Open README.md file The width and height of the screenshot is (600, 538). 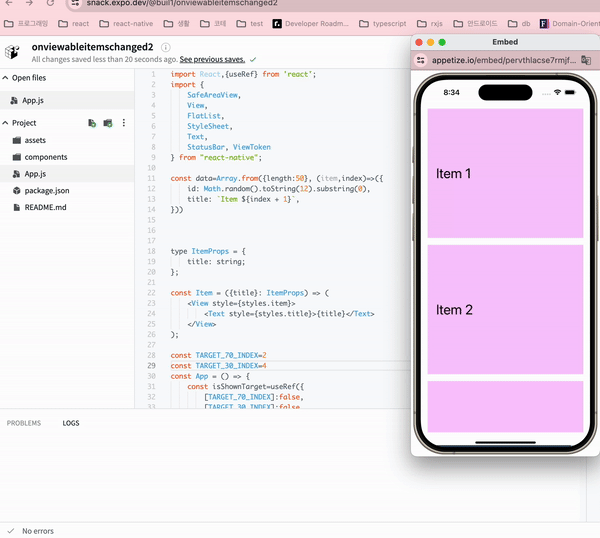45,207
